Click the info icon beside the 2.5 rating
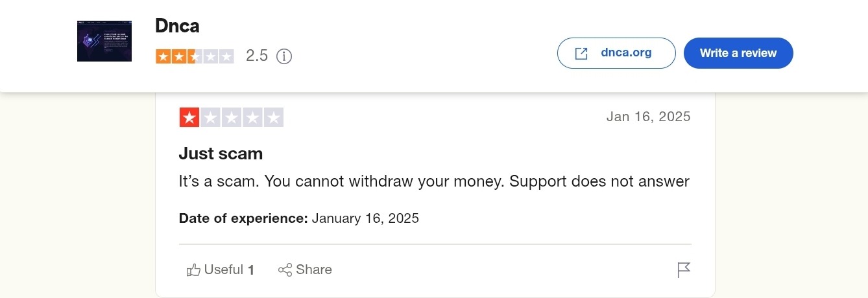 tap(284, 56)
